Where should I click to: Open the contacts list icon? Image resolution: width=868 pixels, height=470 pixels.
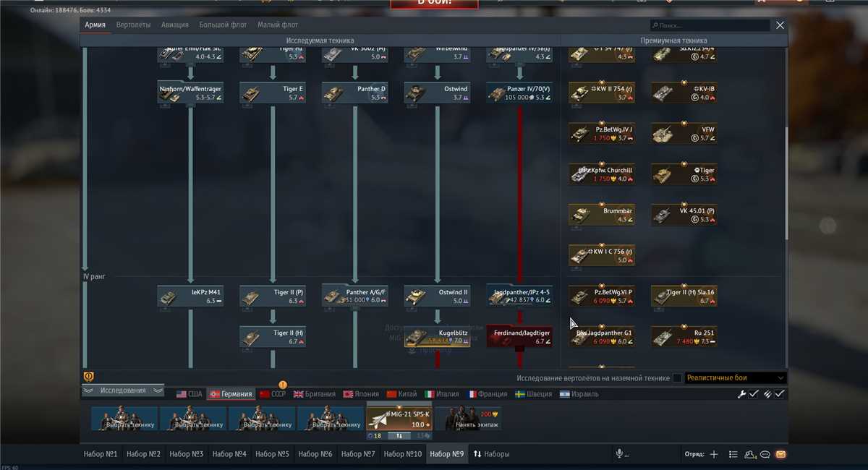pos(733,454)
